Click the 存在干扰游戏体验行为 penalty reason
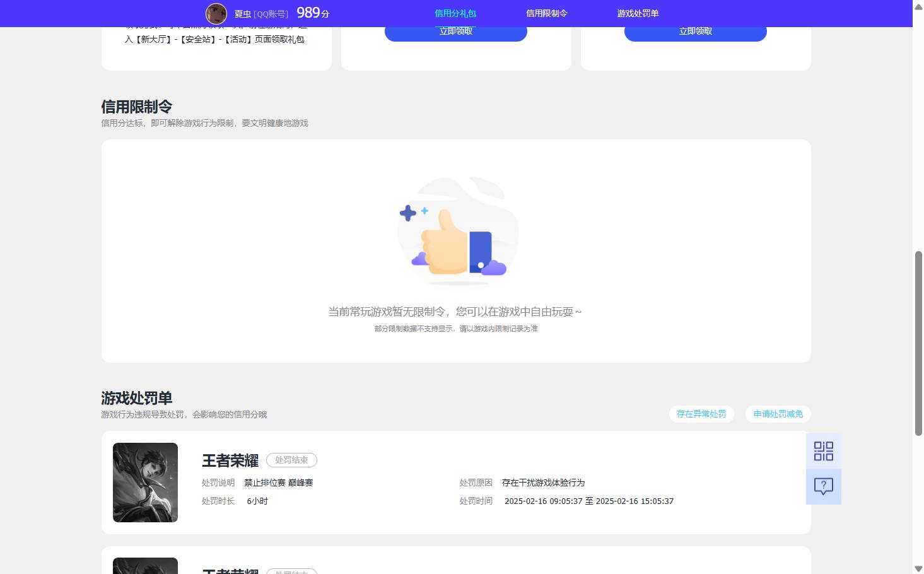Screen dimensions: 924x574 [x=543, y=483]
